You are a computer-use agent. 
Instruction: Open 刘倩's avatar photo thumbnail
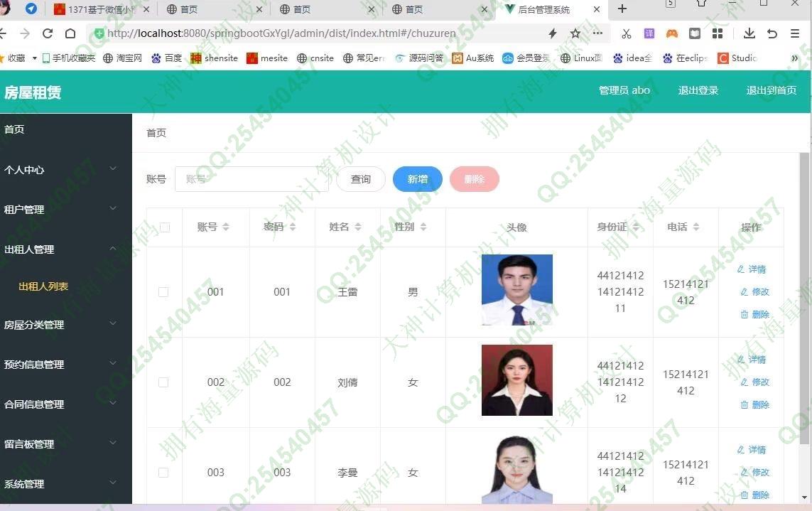[516, 380]
